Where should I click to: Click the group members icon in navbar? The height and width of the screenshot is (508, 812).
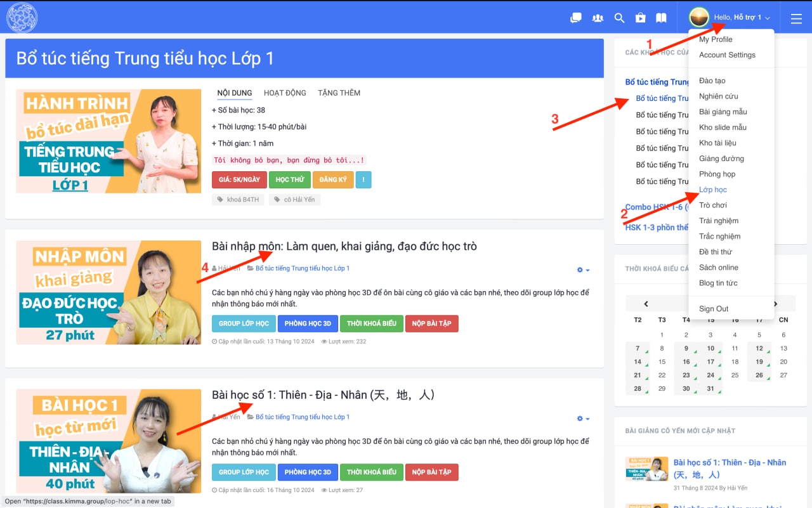tap(598, 18)
